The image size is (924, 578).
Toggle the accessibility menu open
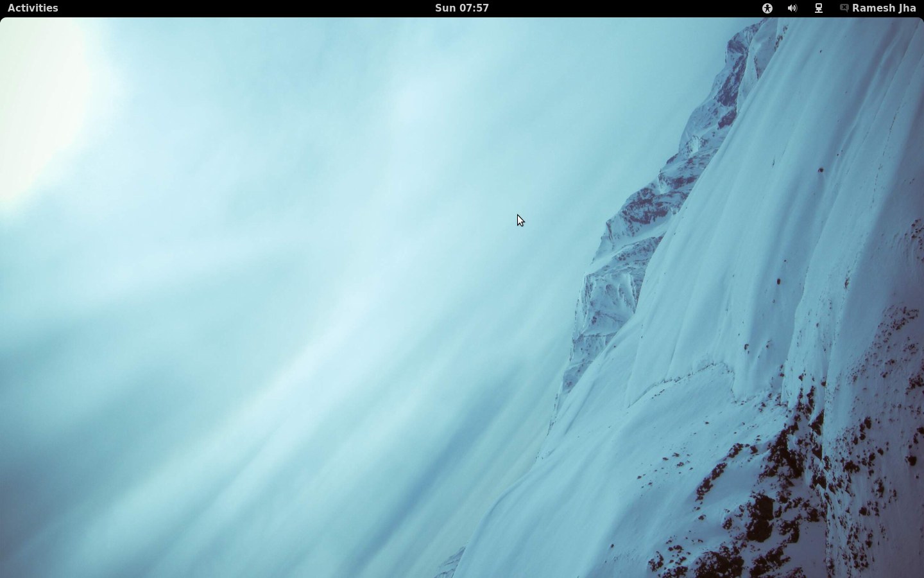tap(767, 8)
